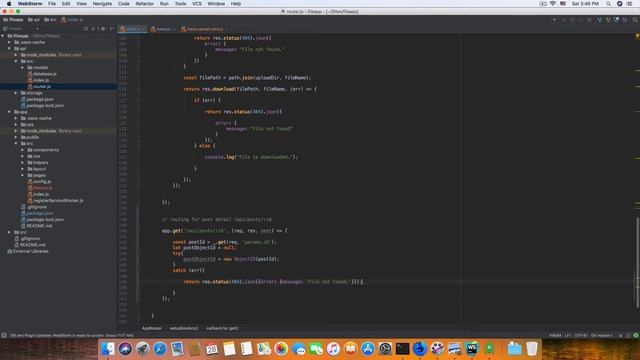Click the tool windows toggle in status bar corner
Image resolution: width=640 pixels, height=360 pixels.
point(4,336)
